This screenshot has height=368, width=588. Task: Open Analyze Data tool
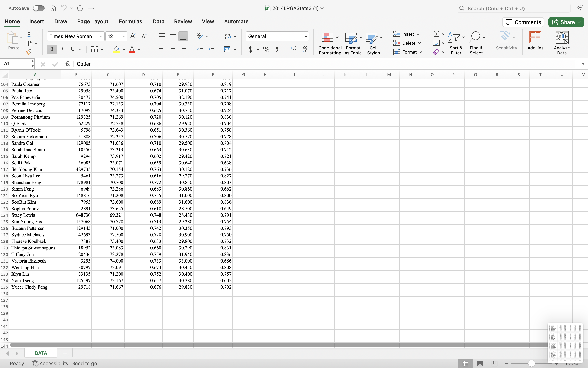click(562, 43)
